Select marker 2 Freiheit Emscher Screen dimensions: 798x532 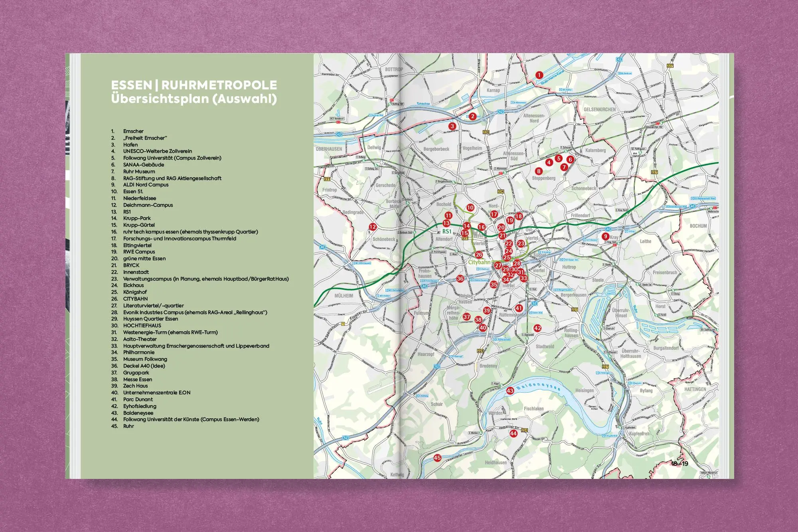(472, 116)
